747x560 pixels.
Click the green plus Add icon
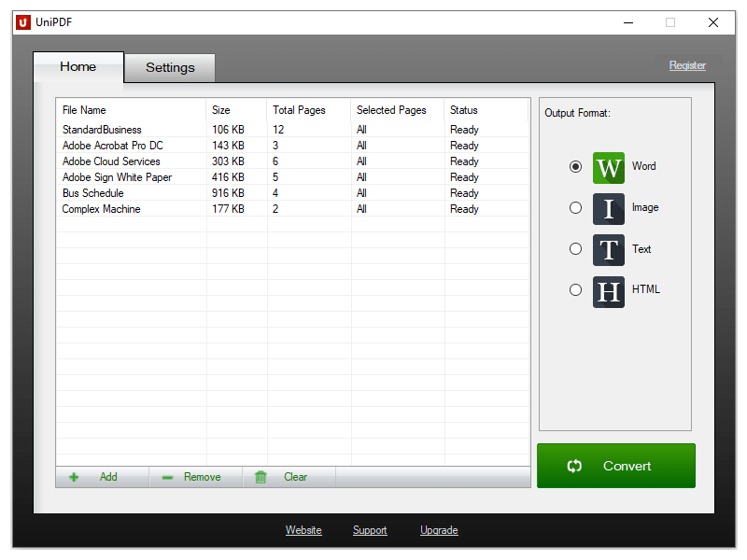(74, 477)
